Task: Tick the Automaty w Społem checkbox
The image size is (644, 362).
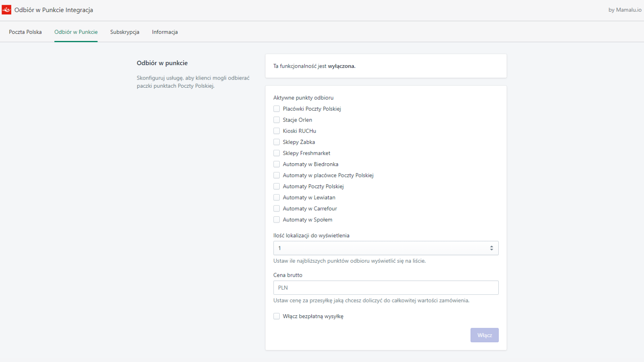Action: point(277,220)
